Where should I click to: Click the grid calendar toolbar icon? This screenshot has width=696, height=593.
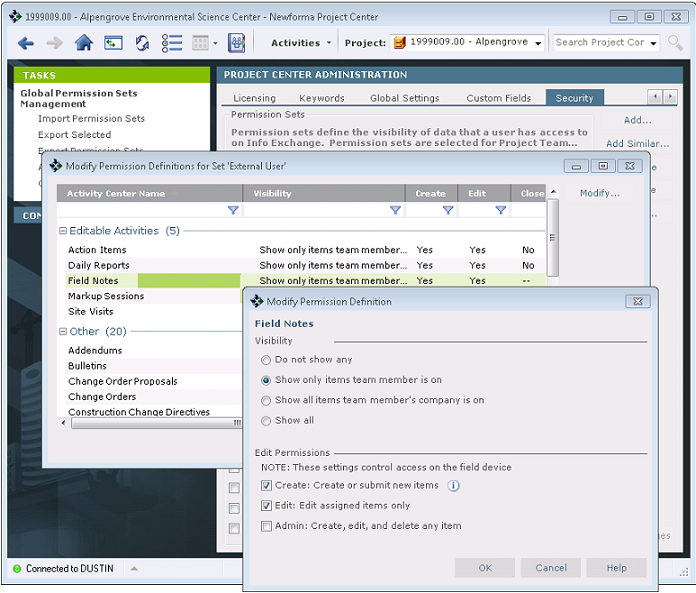point(200,43)
